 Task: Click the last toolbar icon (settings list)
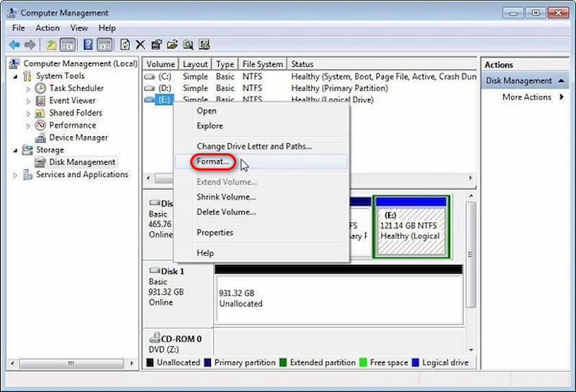point(204,45)
